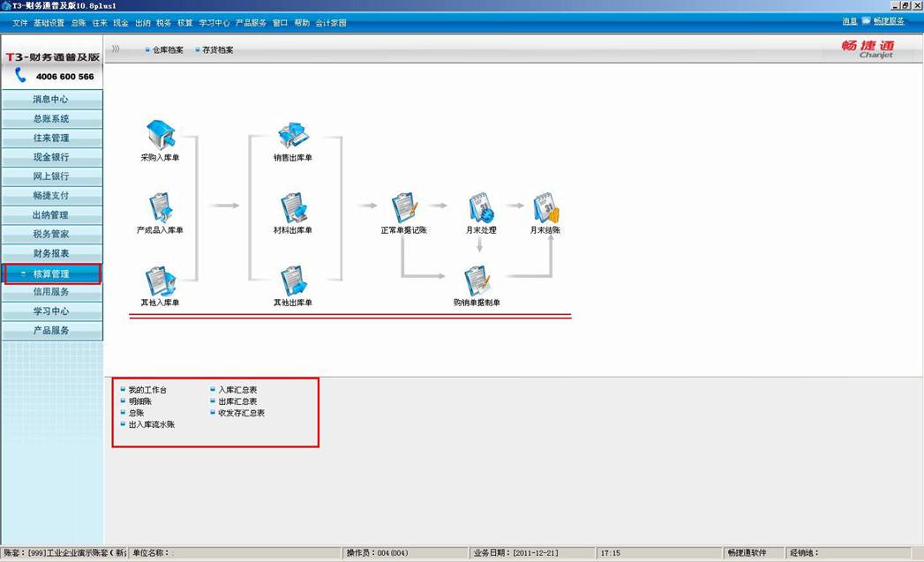The width and height of the screenshot is (924, 562).
Task: Select 消息中心 in the sidebar
Action: pos(52,99)
